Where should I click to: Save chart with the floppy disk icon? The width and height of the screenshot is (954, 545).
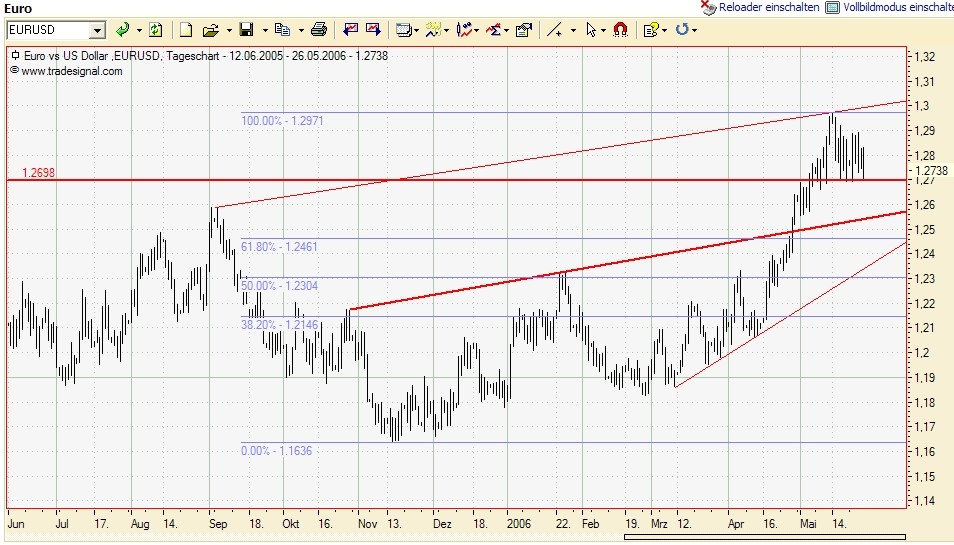coord(246,30)
